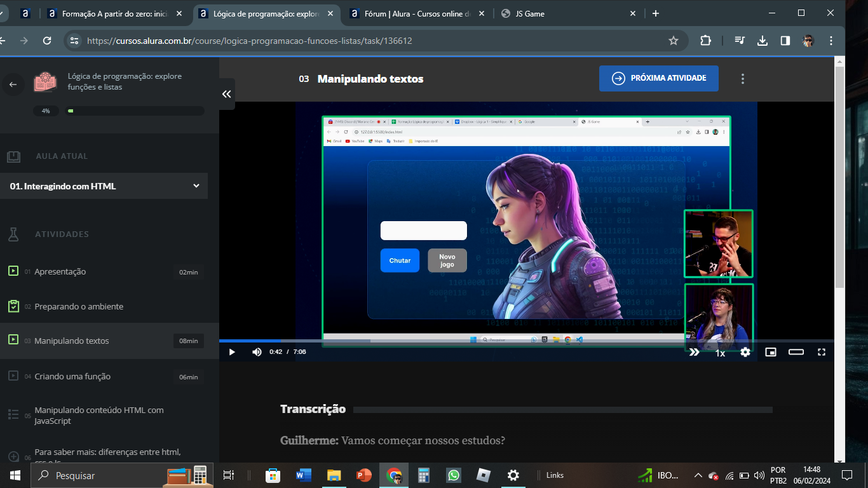
Task: Open the Windows Start menu
Action: click(x=15, y=475)
